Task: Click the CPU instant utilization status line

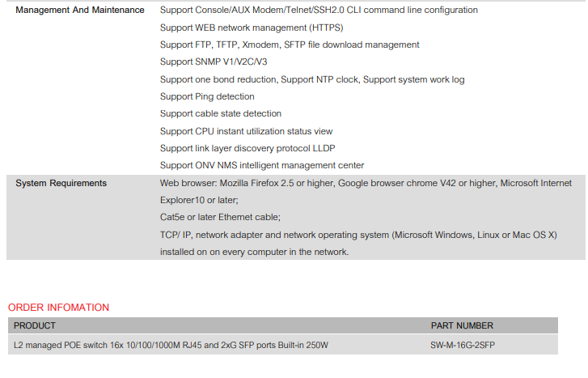Action: [246, 131]
